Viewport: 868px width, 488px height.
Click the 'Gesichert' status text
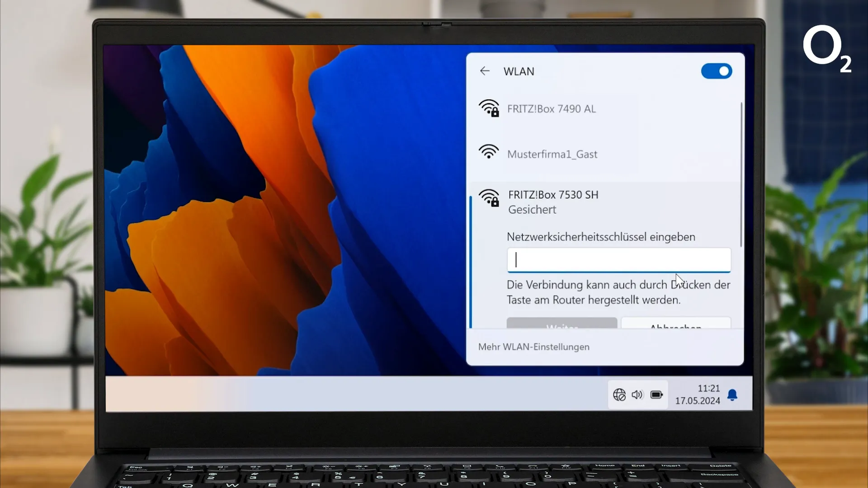pos(532,210)
